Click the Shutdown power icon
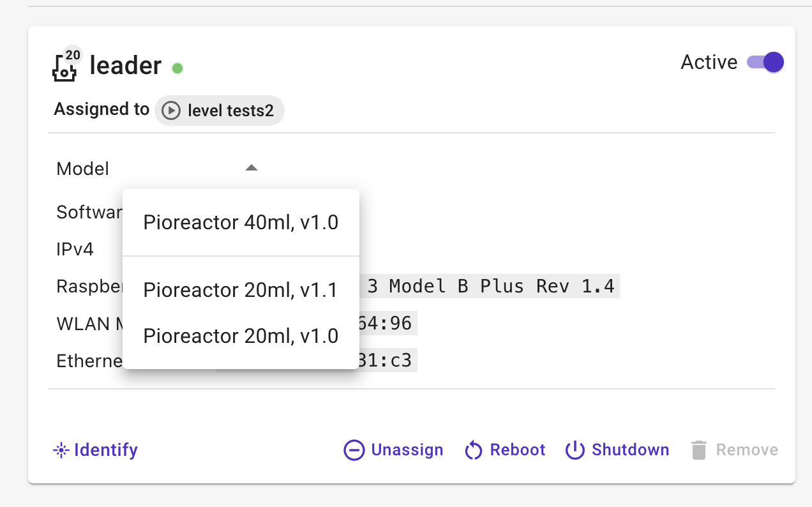Image resolution: width=812 pixels, height=507 pixels. (x=575, y=450)
